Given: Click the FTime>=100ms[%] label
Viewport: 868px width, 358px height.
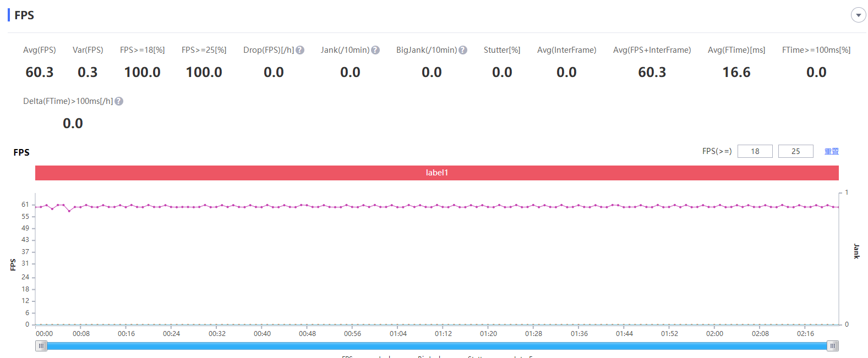Looking at the screenshot, I should 816,50.
